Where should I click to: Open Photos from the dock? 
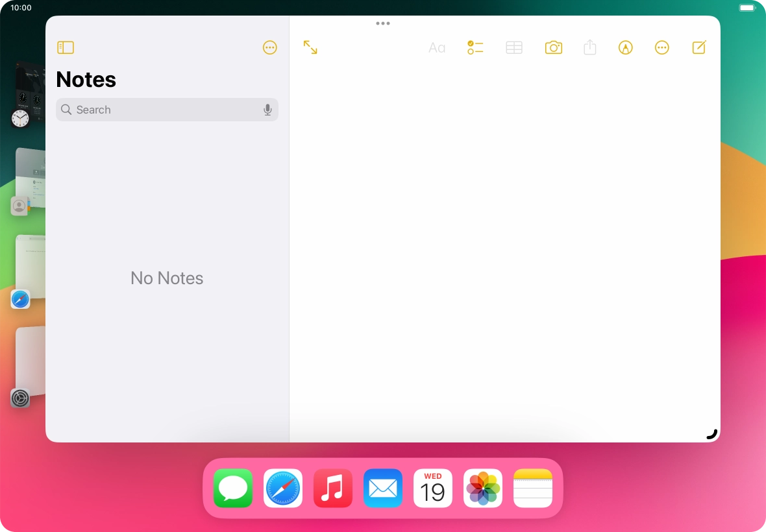483,489
